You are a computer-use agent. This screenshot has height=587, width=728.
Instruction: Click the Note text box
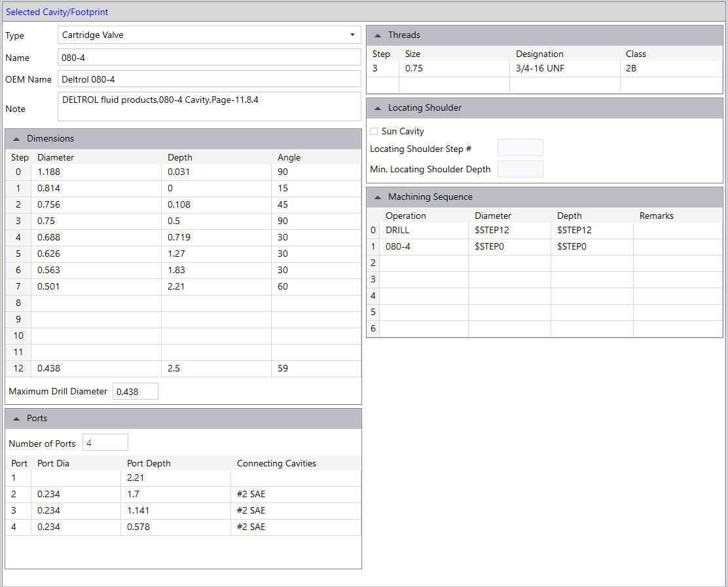click(209, 107)
